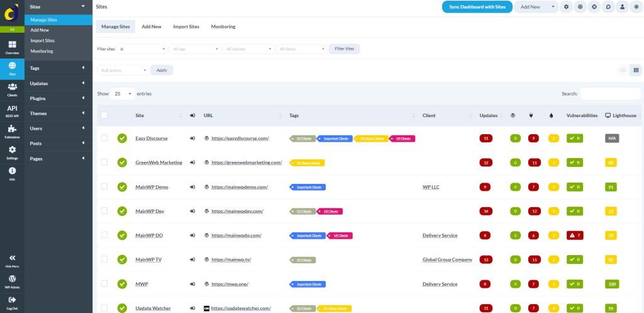Select the Easy Discourse row checkbox

pyautogui.click(x=104, y=138)
